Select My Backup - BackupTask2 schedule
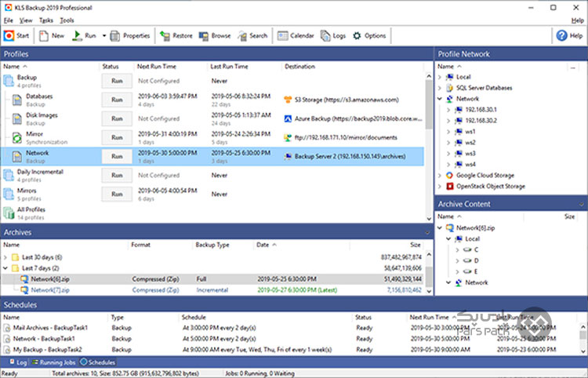Viewport: 588px width, 378px height. click(x=48, y=350)
